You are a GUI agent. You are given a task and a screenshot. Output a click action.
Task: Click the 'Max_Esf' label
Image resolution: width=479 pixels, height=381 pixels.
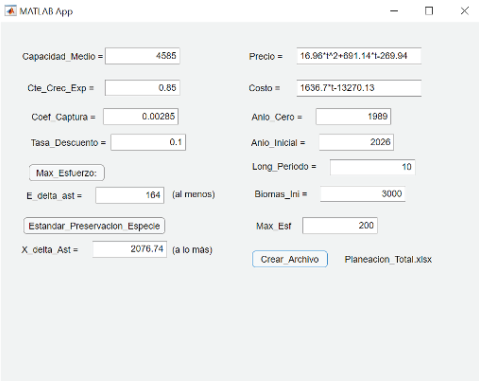273,226
